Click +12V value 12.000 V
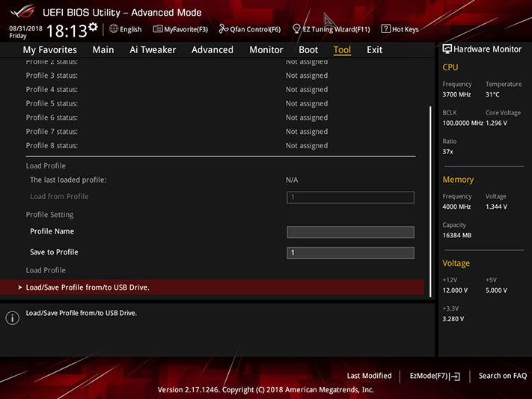The width and height of the screenshot is (532, 399). [455, 290]
